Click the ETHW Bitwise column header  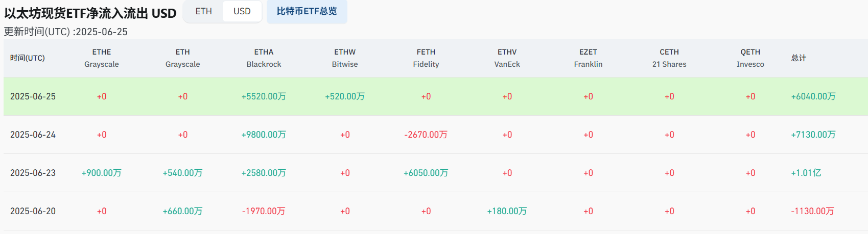(x=345, y=58)
